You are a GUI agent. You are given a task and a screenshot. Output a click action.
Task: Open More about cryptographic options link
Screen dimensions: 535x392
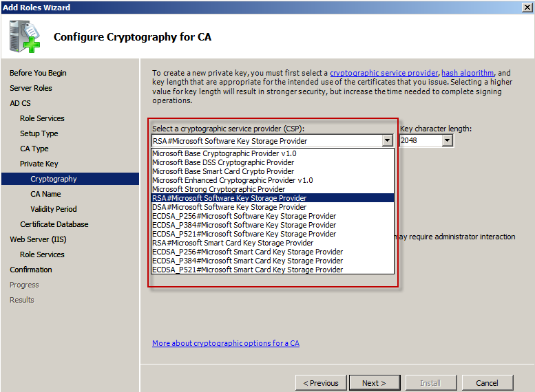(x=226, y=343)
